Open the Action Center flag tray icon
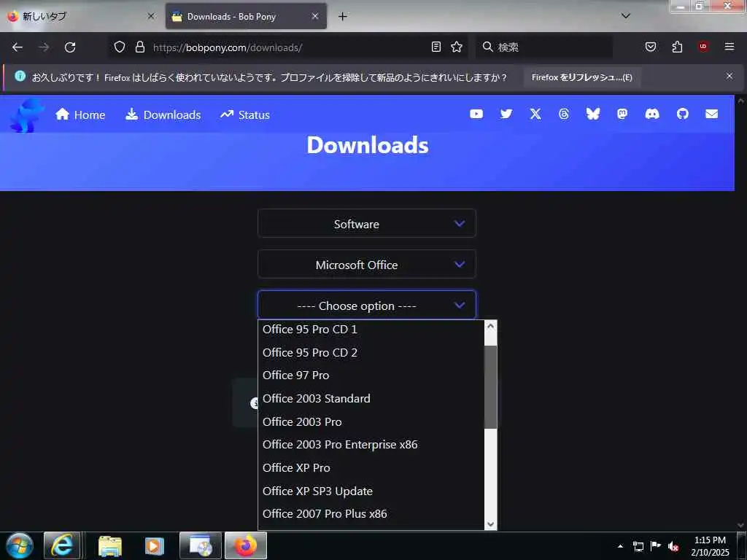747x560 pixels. point(656,546)
